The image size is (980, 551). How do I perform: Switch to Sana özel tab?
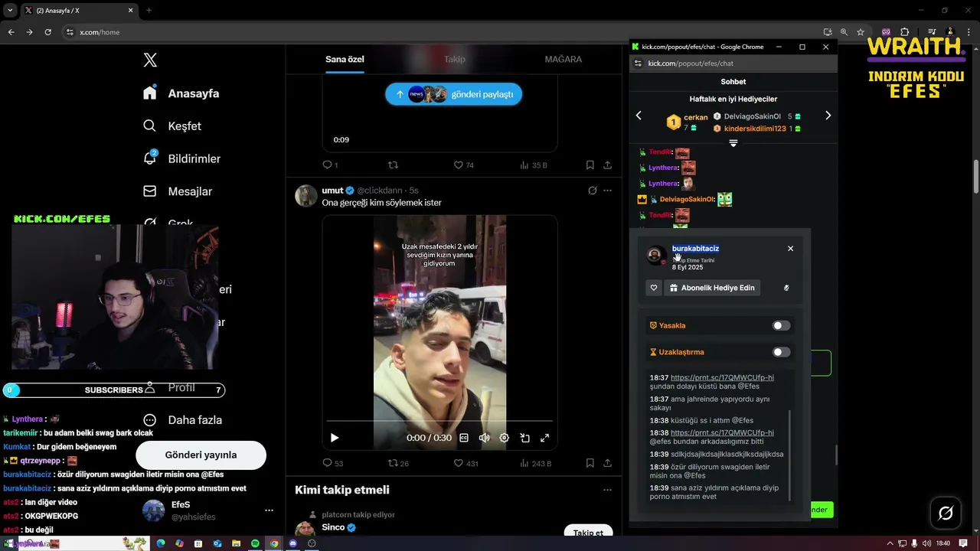coord(345,60)
